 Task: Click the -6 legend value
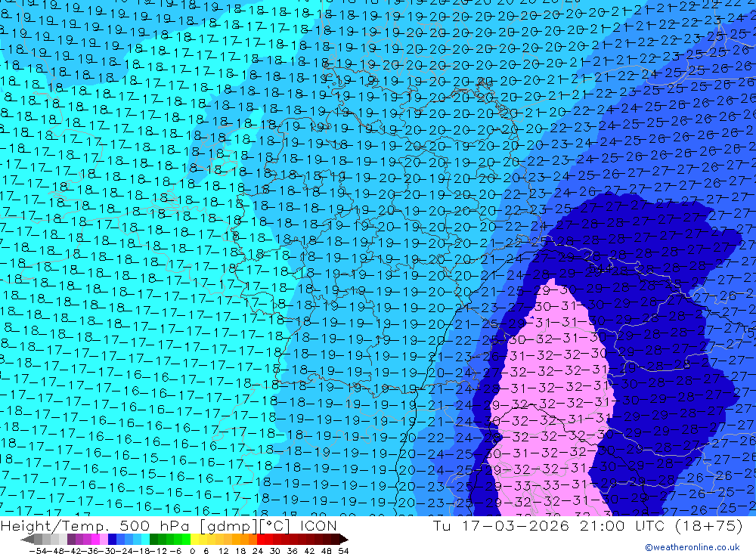click(x=175, y=551)
